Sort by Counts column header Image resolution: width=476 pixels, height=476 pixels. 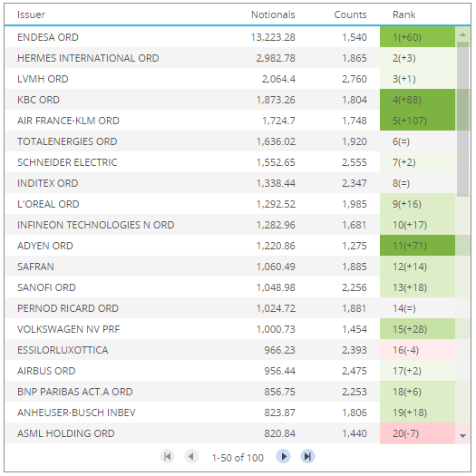(x=350, y=15)
